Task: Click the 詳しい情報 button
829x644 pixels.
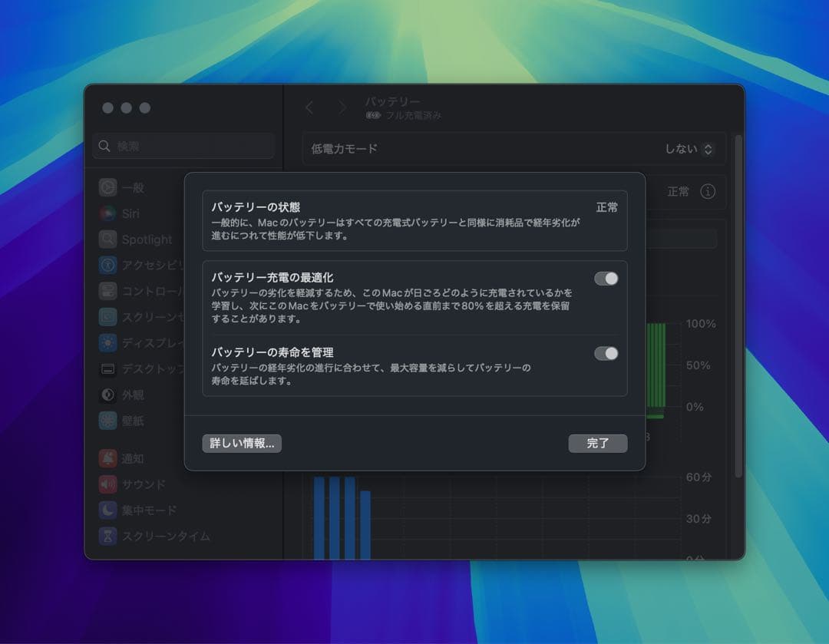Action: coord(241,444)
